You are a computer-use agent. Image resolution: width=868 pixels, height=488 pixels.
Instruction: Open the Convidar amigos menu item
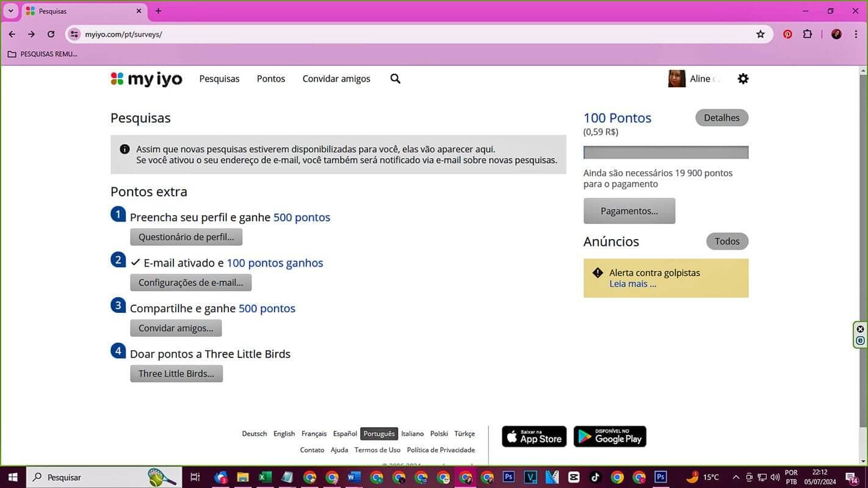click(x=336, y=79)
